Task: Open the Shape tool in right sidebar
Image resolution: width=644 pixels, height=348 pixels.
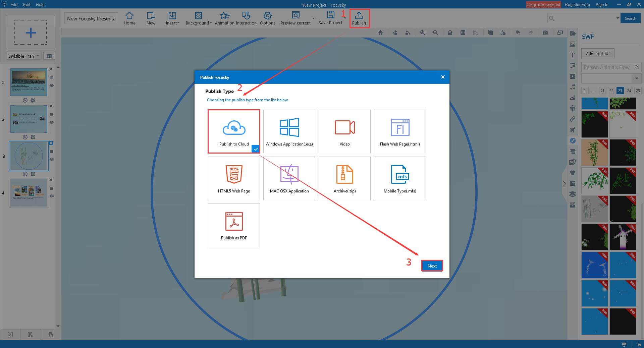Action: pyautogui.click(x=573, y=33)
